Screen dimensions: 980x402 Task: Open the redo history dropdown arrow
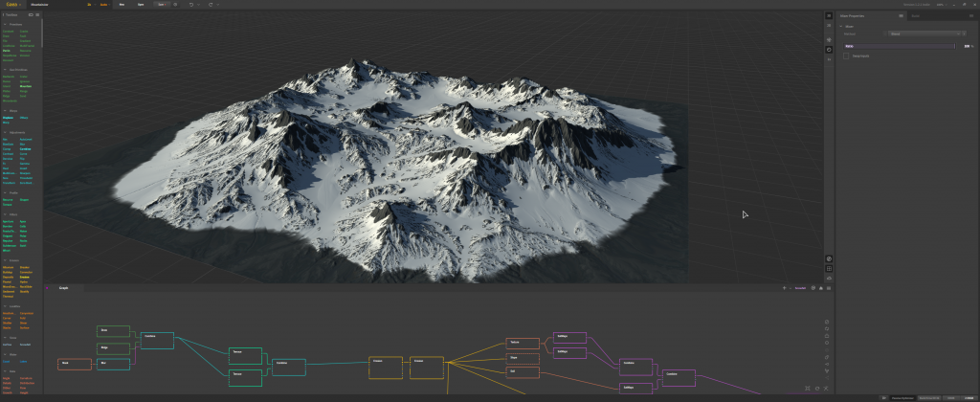click(217, 5)
